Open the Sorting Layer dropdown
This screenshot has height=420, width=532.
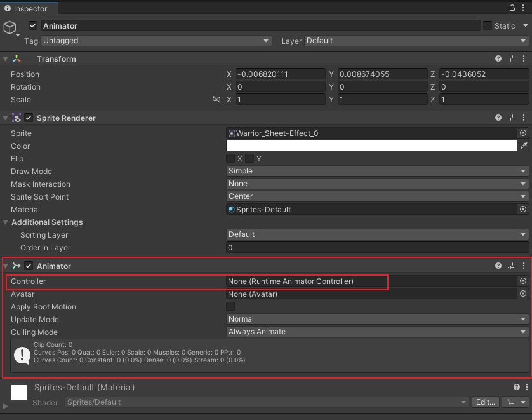pos(377,234)
